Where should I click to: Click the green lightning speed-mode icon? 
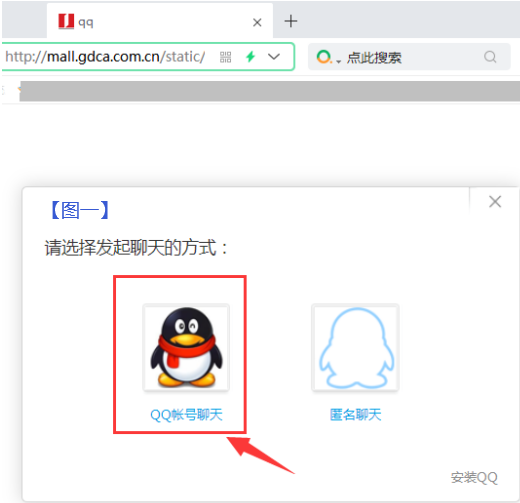[251, 57]
